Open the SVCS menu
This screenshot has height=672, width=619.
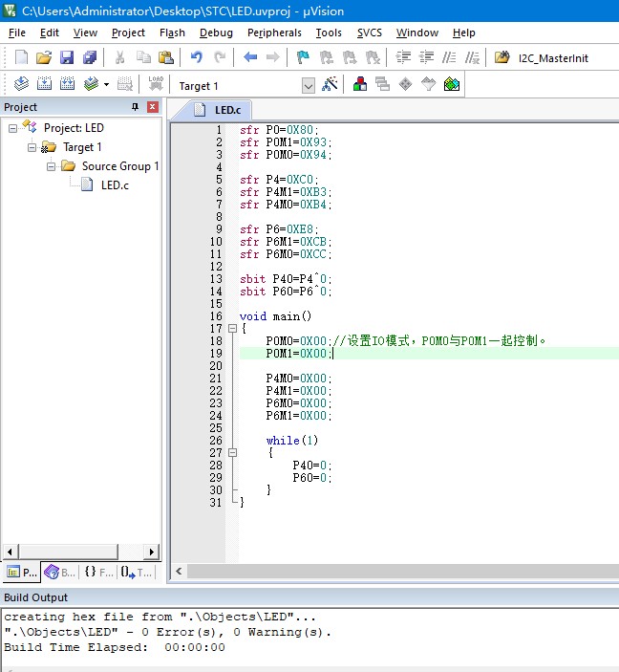(370, 33)
